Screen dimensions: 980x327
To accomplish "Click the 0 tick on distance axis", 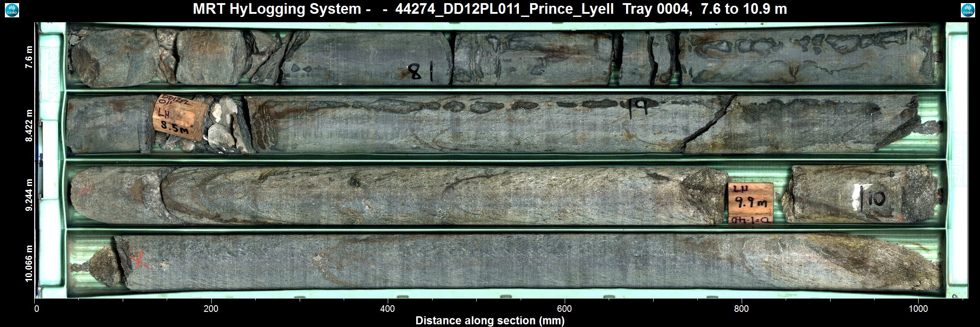I will (x=36, y=309).
